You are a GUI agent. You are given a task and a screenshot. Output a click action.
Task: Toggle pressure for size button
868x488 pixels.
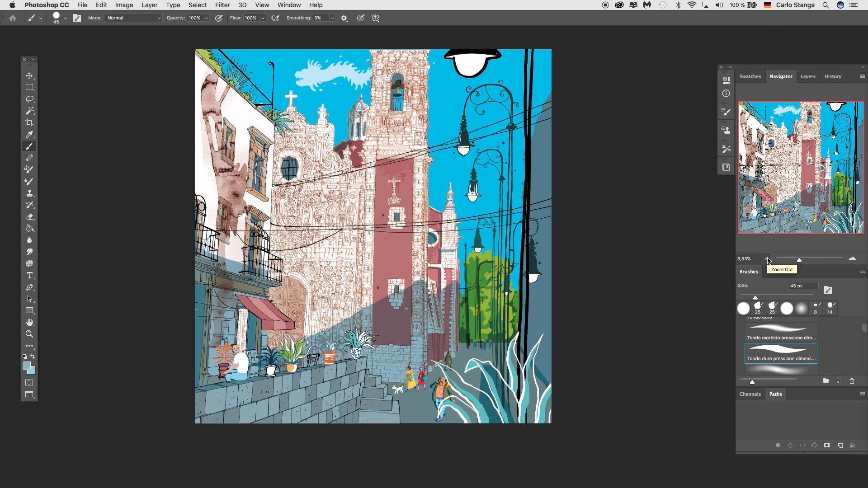pos(360,18)
